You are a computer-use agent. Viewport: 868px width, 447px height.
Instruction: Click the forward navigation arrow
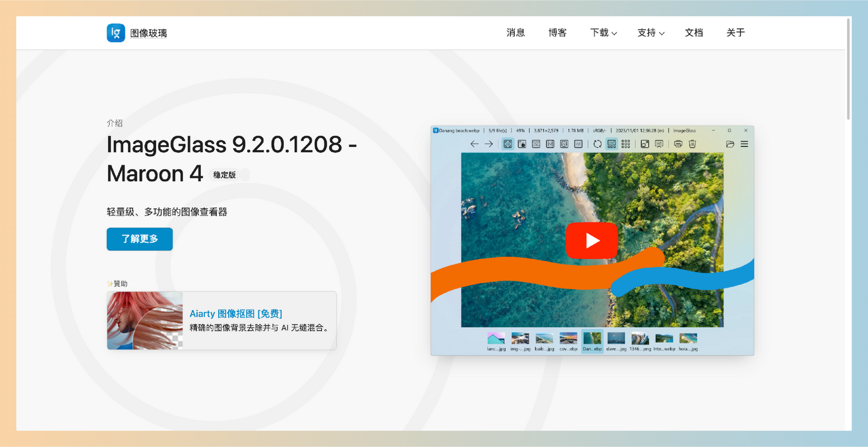click(489, 144)
